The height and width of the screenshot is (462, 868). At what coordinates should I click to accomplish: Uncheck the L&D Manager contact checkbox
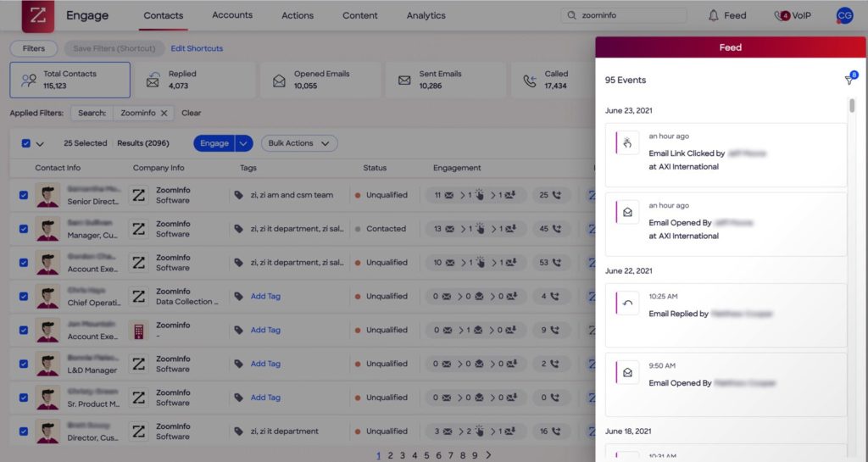point(23,364)
